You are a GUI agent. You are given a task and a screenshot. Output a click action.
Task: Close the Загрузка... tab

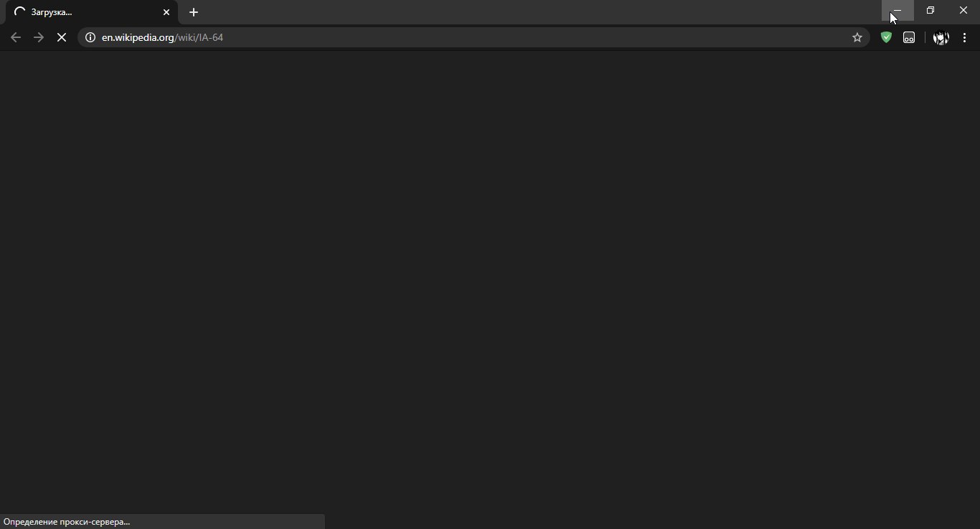[x=166, y=12]
